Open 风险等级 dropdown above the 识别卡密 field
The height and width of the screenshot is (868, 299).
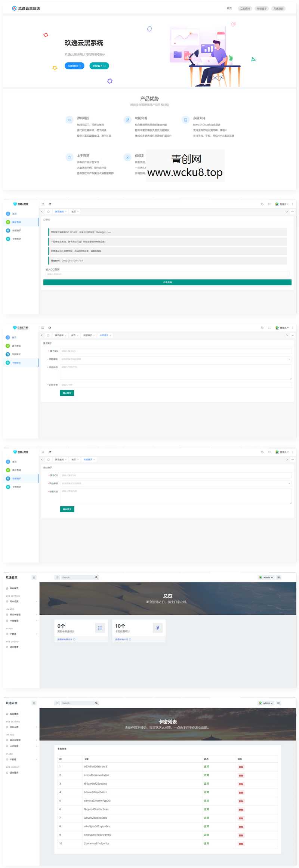176,359
